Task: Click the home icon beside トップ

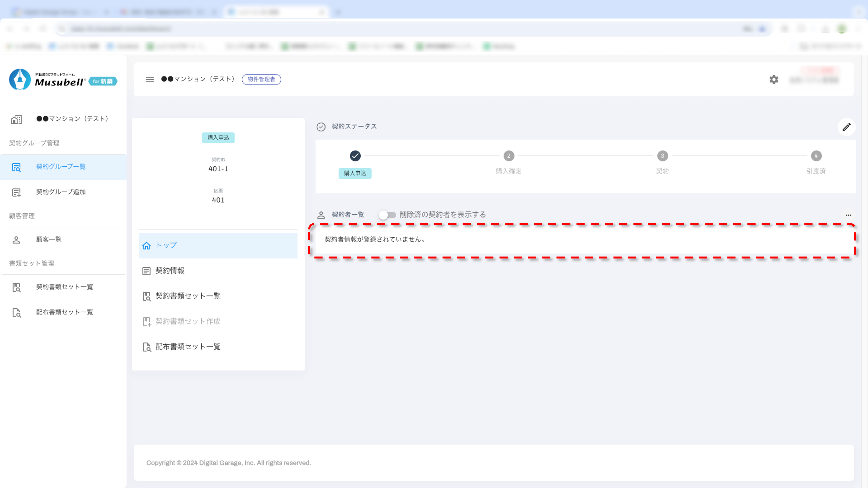Action: point(146,245)
